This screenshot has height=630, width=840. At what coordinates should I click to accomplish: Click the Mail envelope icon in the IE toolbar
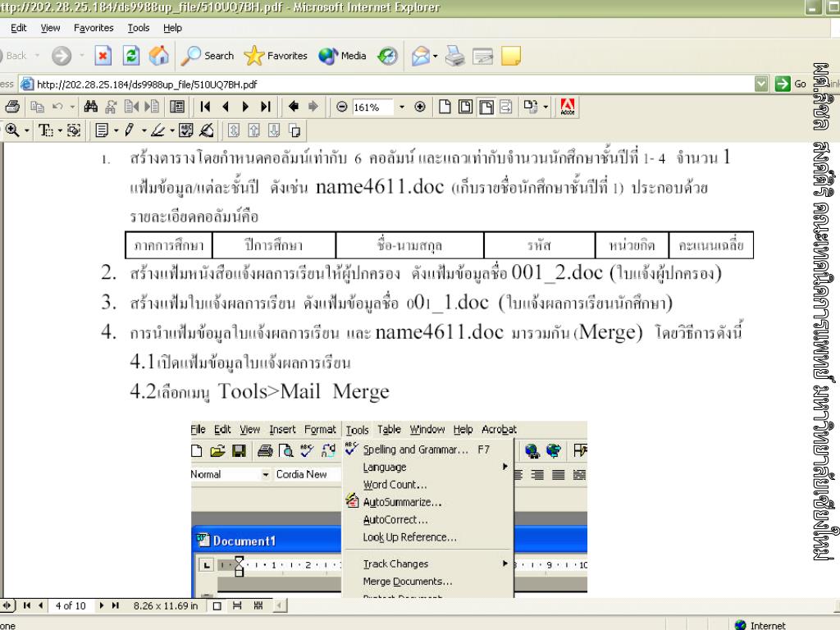click(x=421, y=56)
